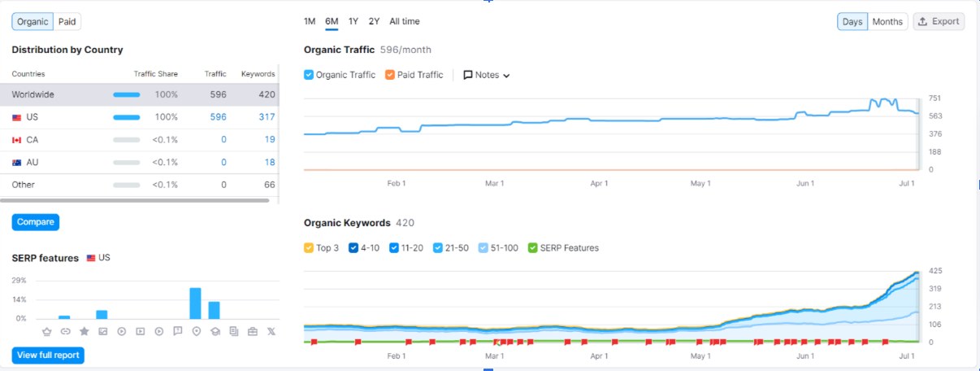This screenshot has height=371, width=980.
Task: Click the map pin local pack icon
Action: coord(196,331)
